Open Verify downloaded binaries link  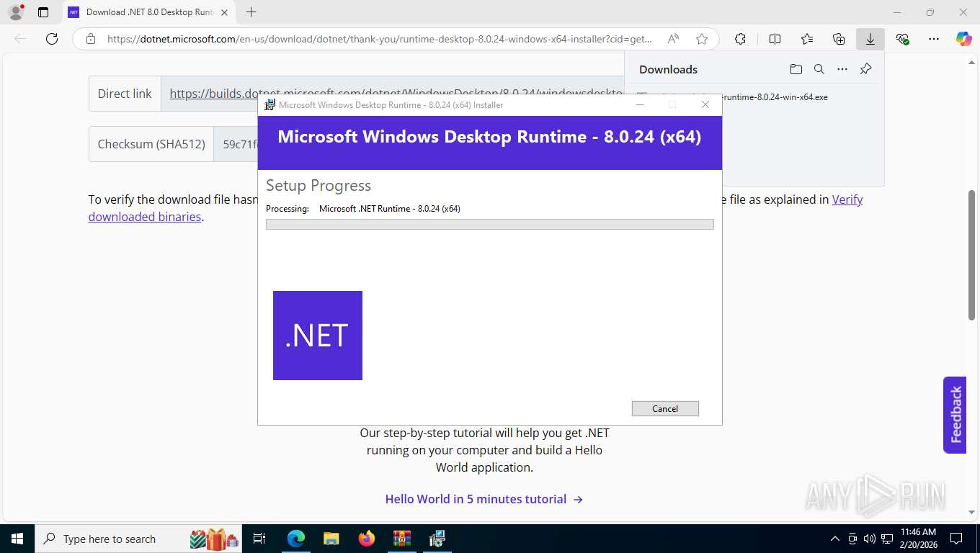click(476, 208)
